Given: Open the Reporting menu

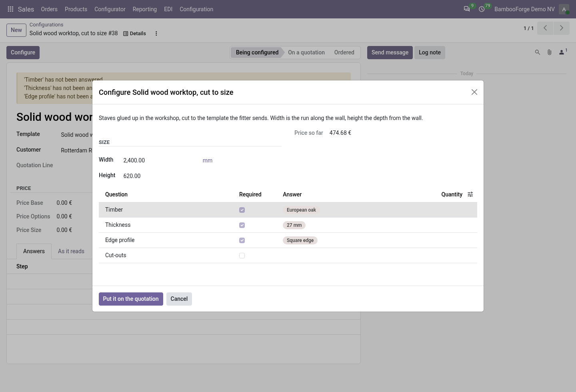Looking at the screenshot, I should (x=145, y=9).
